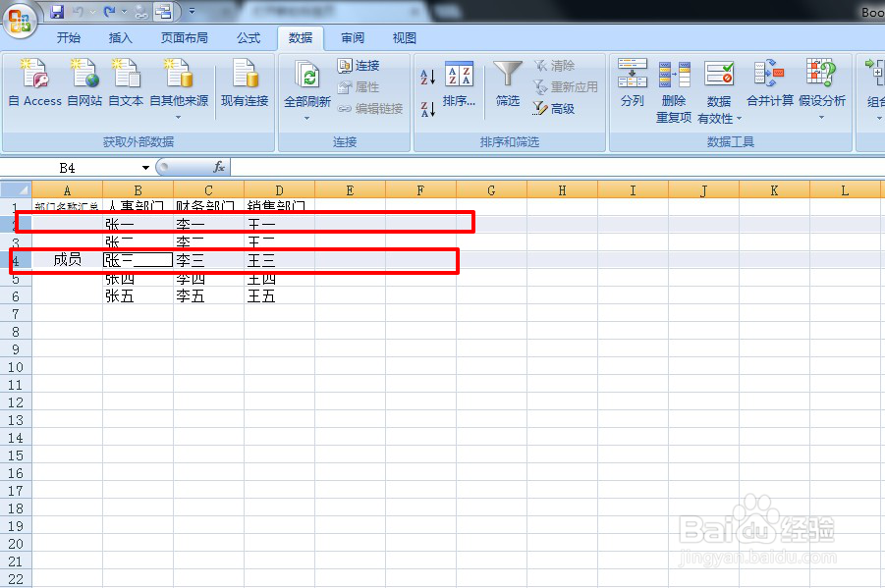Sort ascending with the A-Z icon

428,77
